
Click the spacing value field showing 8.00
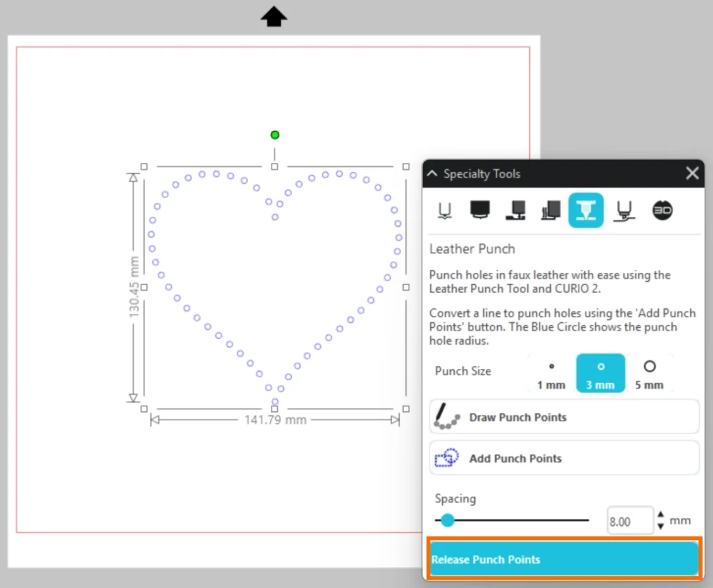(x=629, y=521)
